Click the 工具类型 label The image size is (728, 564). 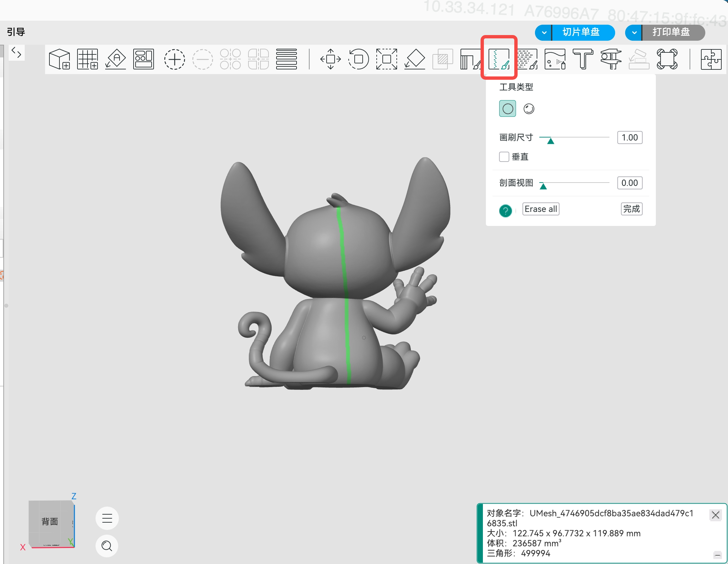516,87
